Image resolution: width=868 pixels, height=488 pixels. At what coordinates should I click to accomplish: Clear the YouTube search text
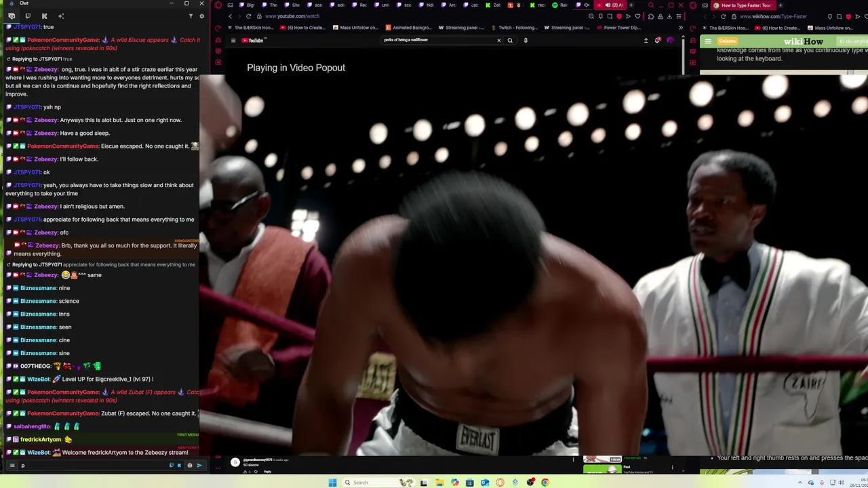coord(498,40)
